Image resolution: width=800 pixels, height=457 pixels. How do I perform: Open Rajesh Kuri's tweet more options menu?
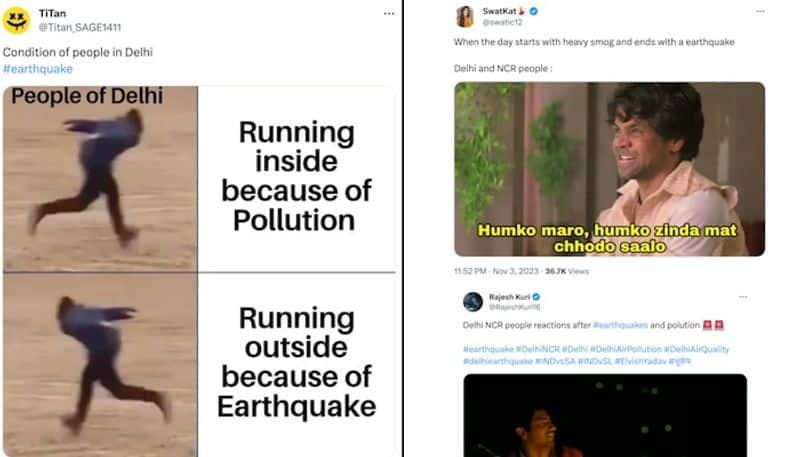[741, 297]
